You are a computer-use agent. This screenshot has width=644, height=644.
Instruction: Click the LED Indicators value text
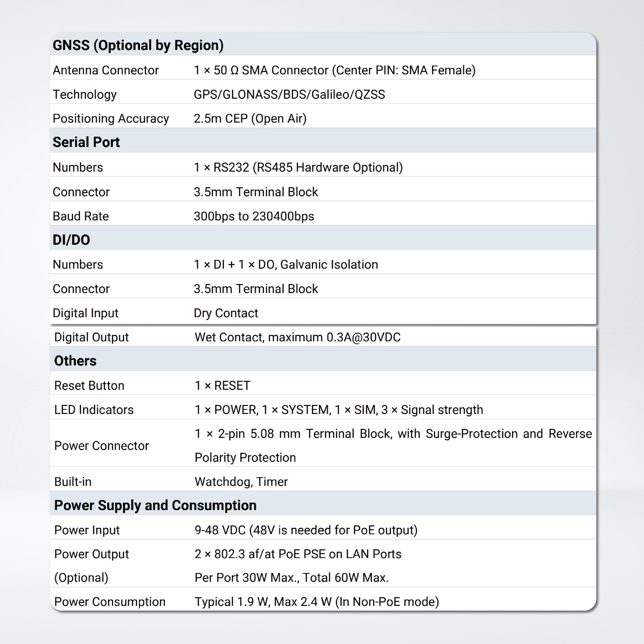click(339, 410)
